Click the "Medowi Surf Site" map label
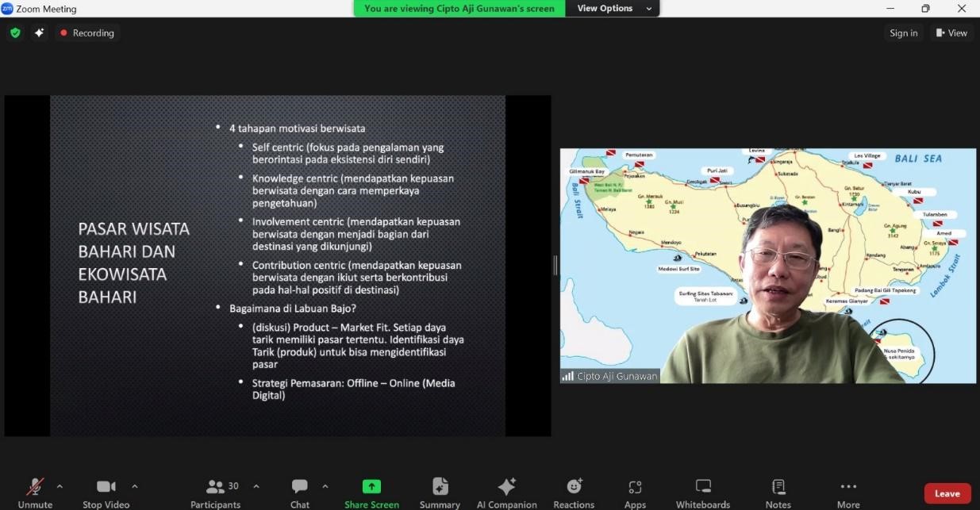The image size is (980, 510). (678, 268)
